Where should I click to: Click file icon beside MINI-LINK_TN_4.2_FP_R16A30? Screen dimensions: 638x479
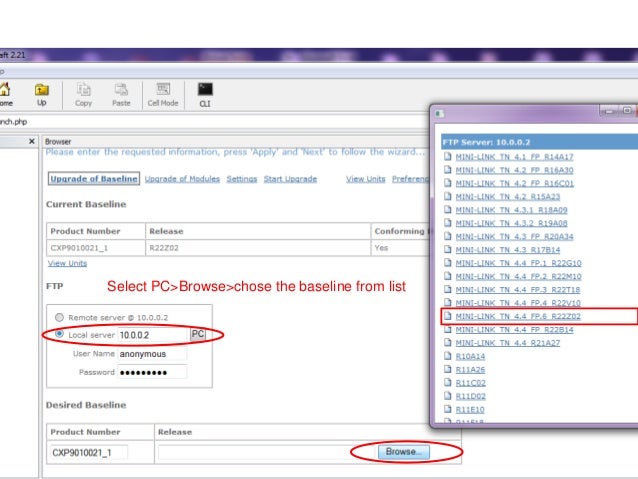coord(448,170)
